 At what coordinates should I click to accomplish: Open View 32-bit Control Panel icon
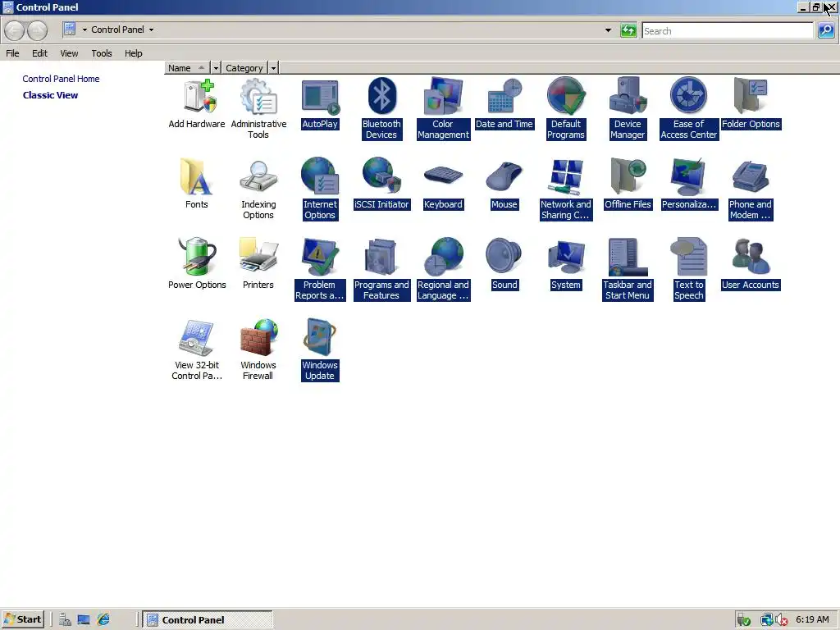pyautogui.click(x=197, y=349)
